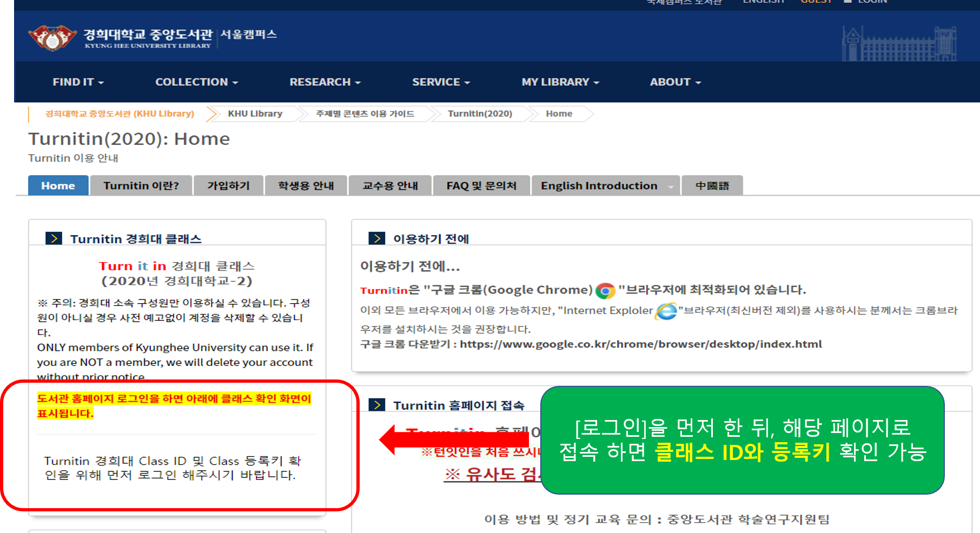980x533 pixels.
Task: Click the Turnitin(2020): Home page title
Action: click(129, 139)
